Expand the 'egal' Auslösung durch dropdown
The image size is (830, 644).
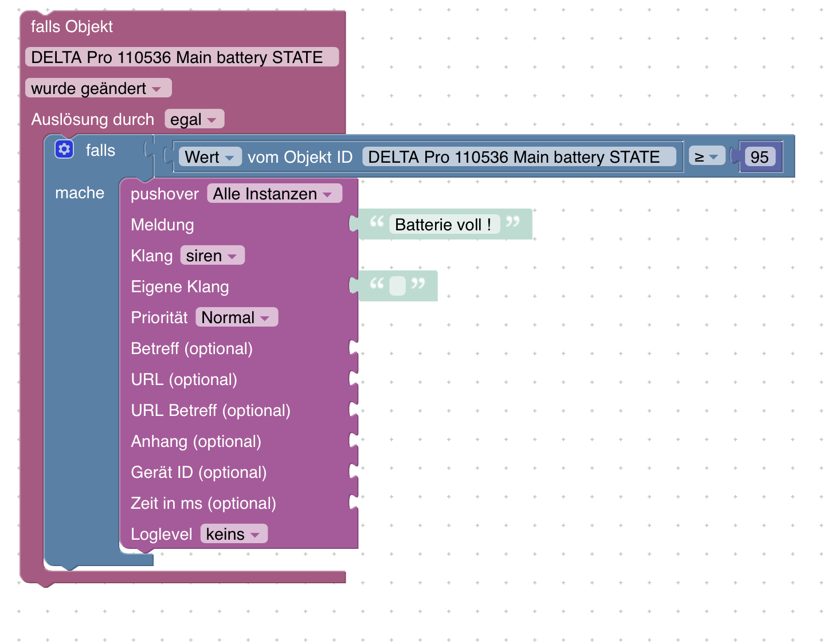(194, 119)
